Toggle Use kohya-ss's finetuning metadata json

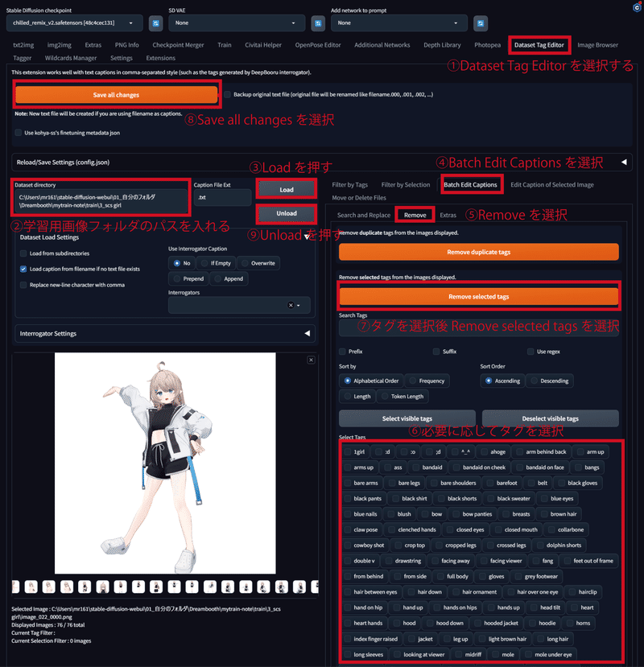(19, 133)
